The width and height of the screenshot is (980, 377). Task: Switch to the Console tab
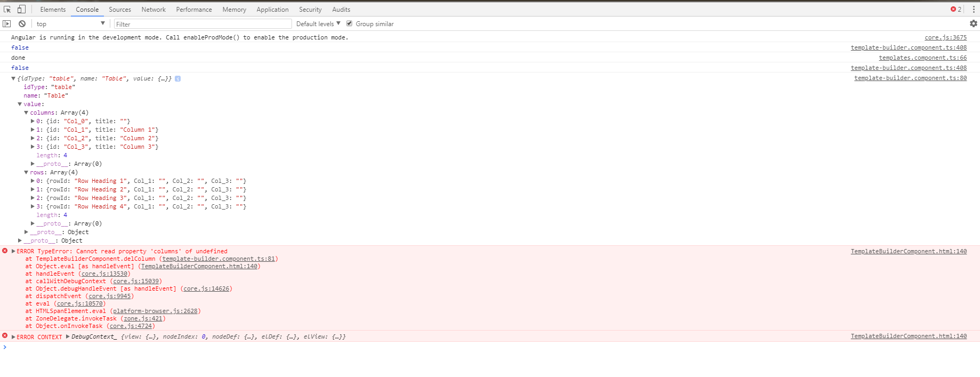click(x=87, y=9)
